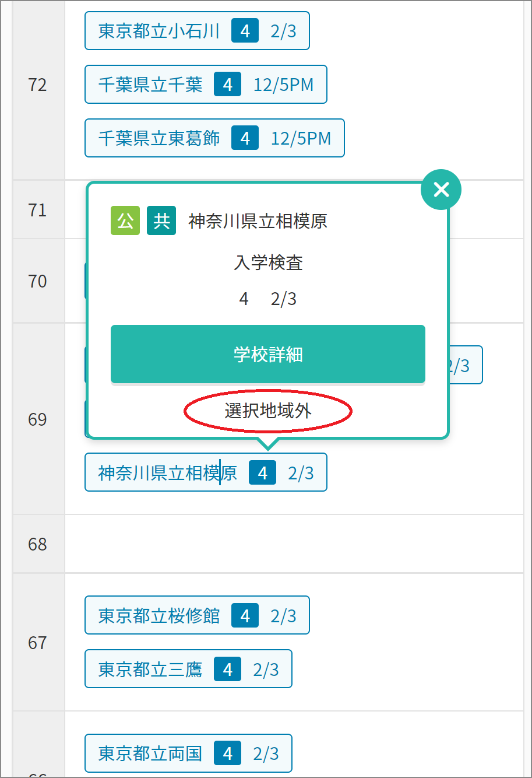Screen dimensions: 532x778
Task: Select 東京都立小石川 school chip
Action: pyautogui.click(x=197, y=31)
